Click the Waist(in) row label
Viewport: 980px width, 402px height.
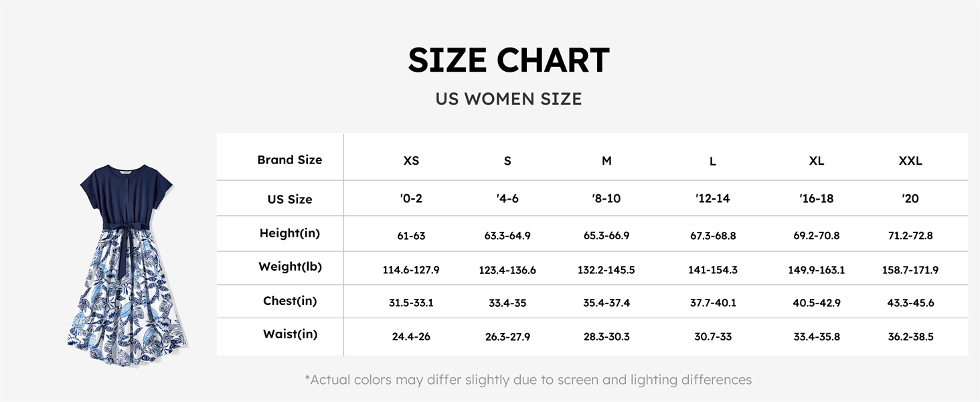coord(290,334)
